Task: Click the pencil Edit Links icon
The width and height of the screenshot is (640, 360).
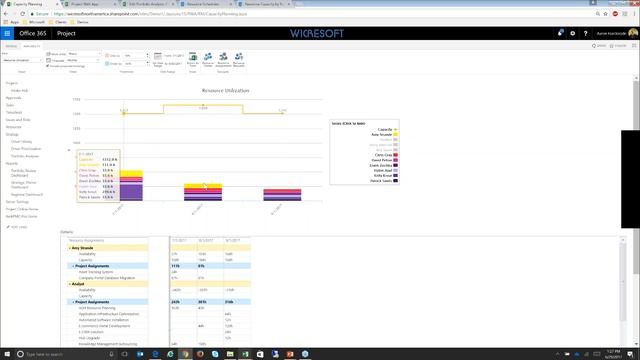Action: tap(8, 227)
